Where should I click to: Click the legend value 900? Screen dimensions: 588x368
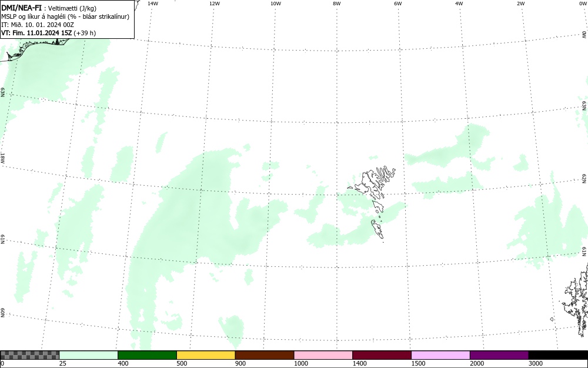pyautogui.click(x=240, y=363)
